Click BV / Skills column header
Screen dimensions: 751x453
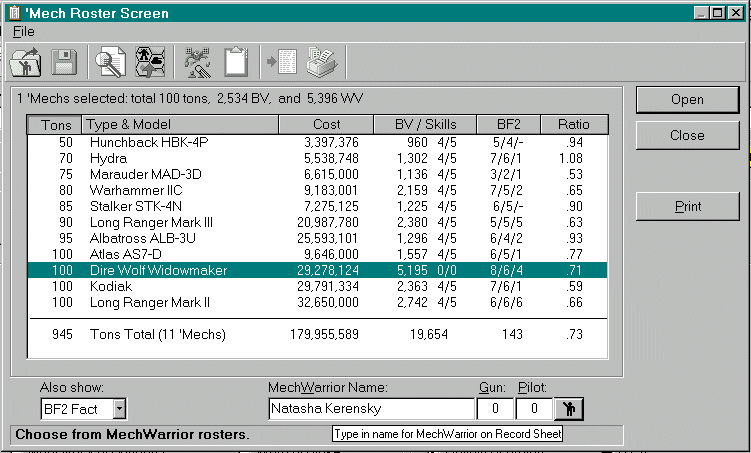tap(425, 125)
